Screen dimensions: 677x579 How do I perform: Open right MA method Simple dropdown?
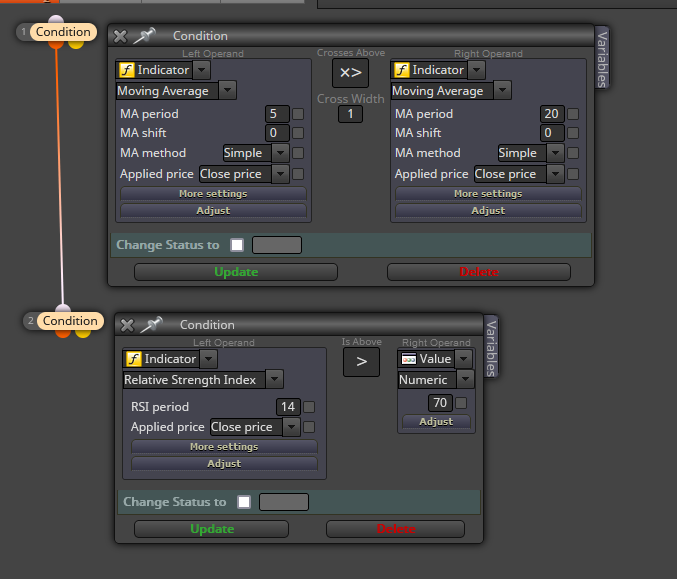point(555,153)
